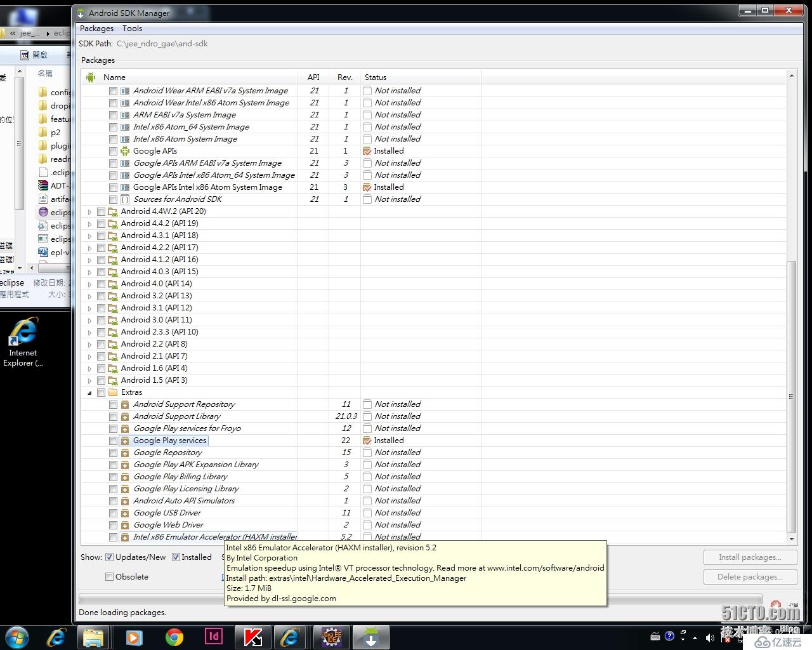Click Google Repository package icon

[x=125, y=453]
